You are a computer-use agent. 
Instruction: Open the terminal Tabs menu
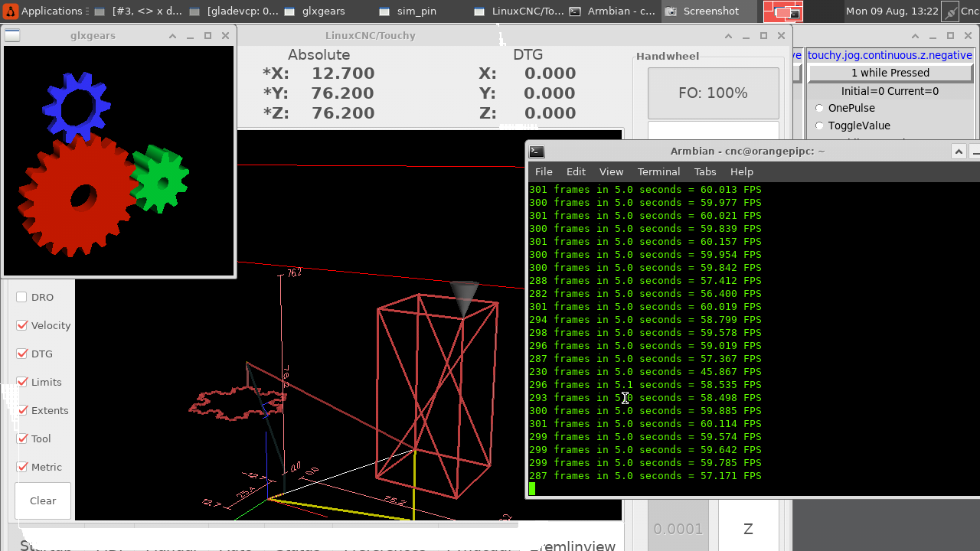click(x=705, y=171)
